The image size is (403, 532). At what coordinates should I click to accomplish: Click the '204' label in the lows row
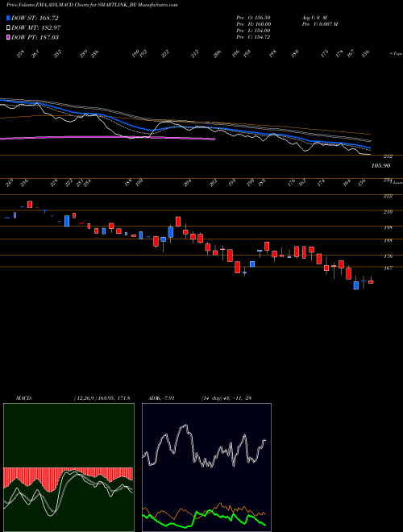[187, 183]
